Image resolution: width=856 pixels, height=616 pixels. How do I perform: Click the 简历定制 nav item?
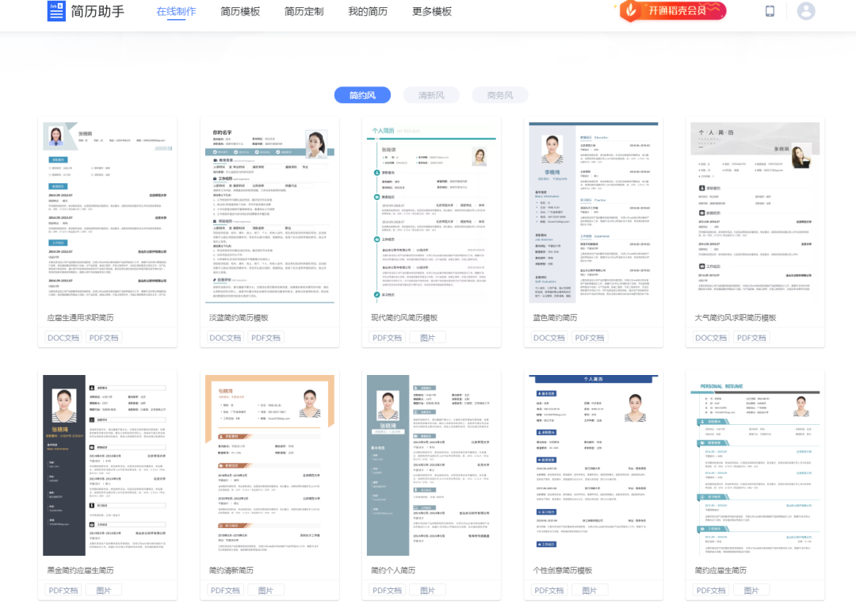coord(302,11)
